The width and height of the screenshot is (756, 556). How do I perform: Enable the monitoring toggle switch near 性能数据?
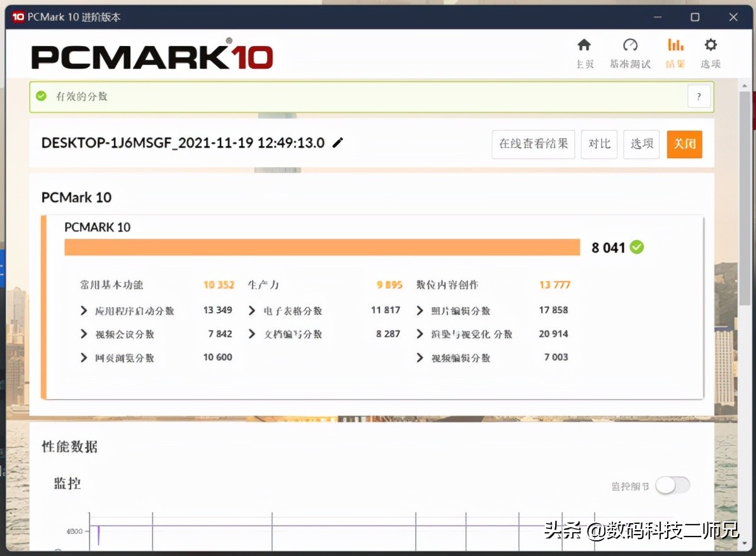click(x=673, y=485)
